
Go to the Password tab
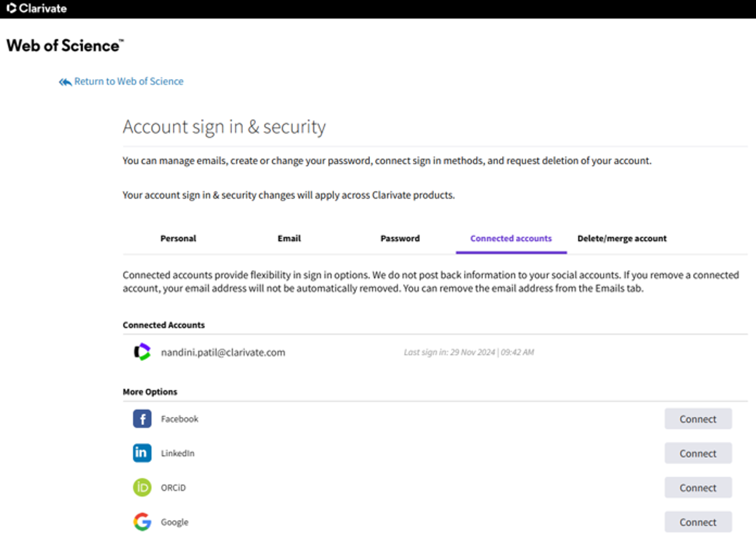(400, 238)
